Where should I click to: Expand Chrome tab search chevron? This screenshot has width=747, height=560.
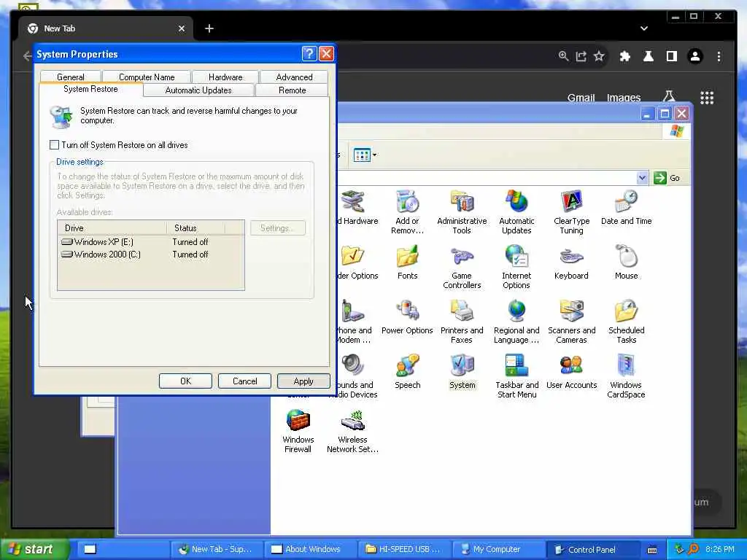(x=644, y=28)
